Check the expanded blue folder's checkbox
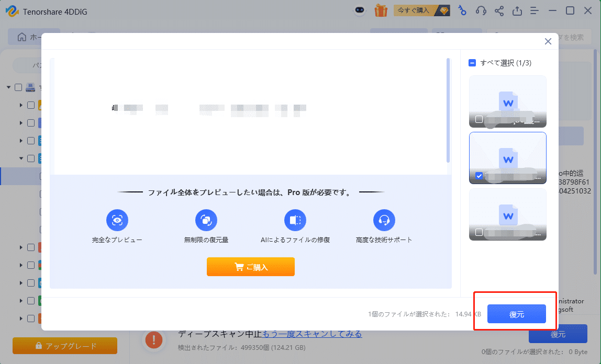The height and width of the screenshot is (364, 601). pos(31,158)
